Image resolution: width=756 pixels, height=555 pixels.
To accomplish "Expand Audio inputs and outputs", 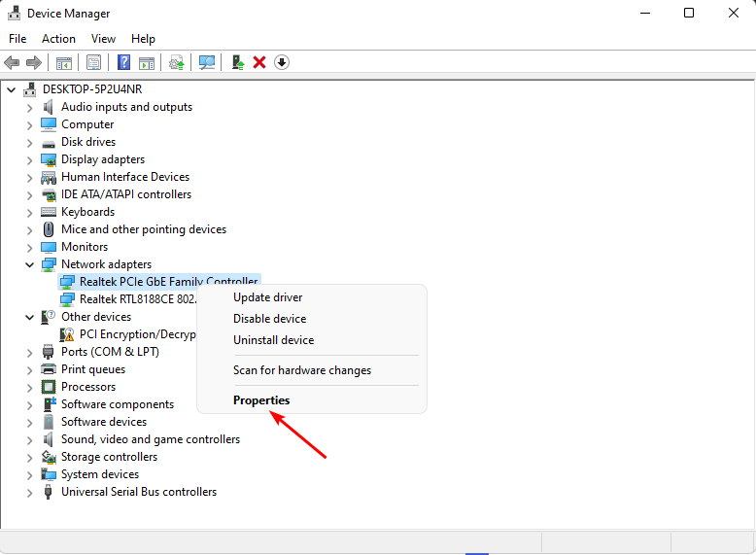I will (30, 108).
